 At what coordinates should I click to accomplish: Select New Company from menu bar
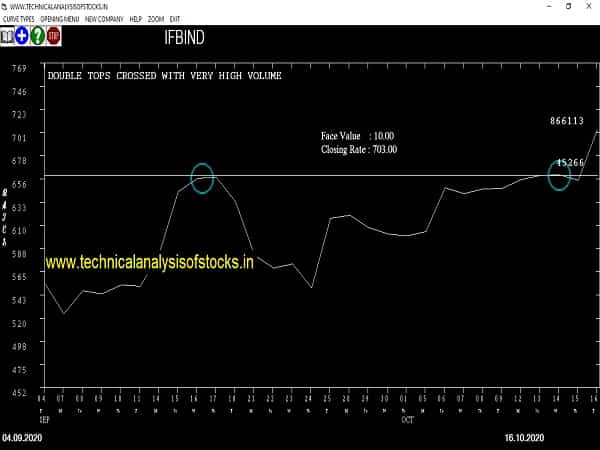[104, 19]
